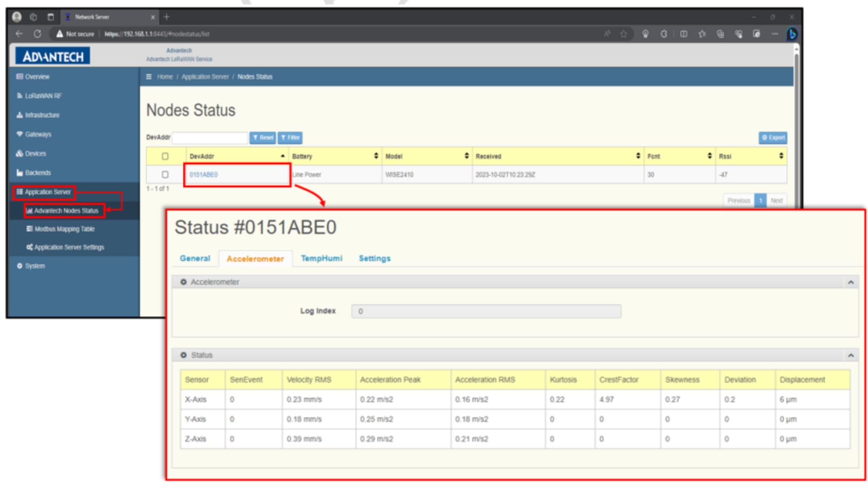Image resolution: width=868 pixels, height=488 pixels.
Task: Open Application Server Settings
Action: (65, 247)
